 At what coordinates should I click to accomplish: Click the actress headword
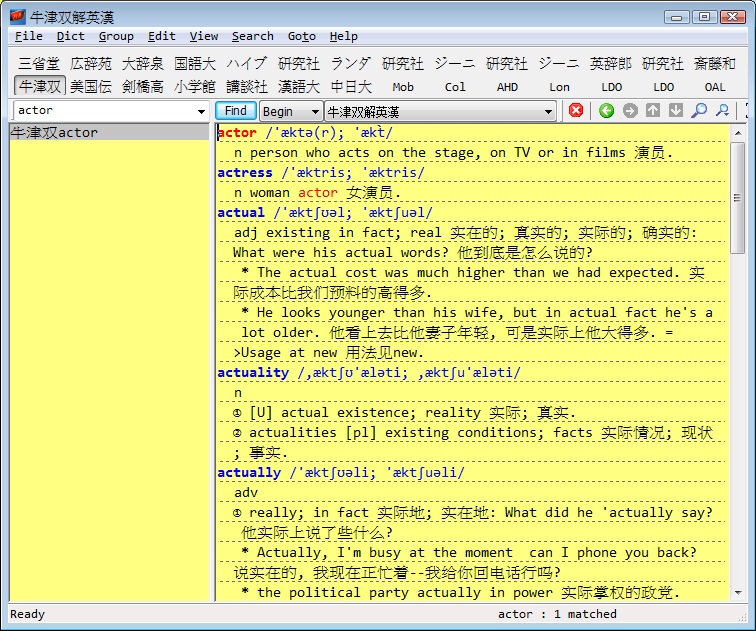tap(245, 173)
